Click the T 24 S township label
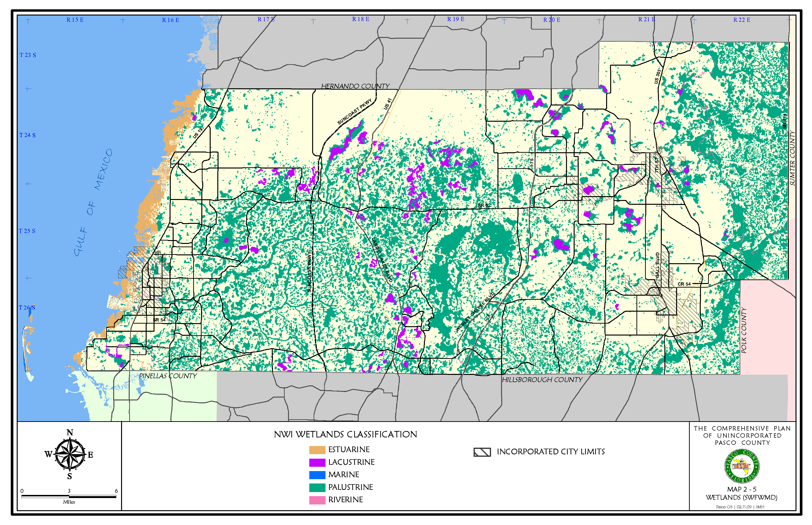Screen dimensions: 812x525 [x=27, y=135]
